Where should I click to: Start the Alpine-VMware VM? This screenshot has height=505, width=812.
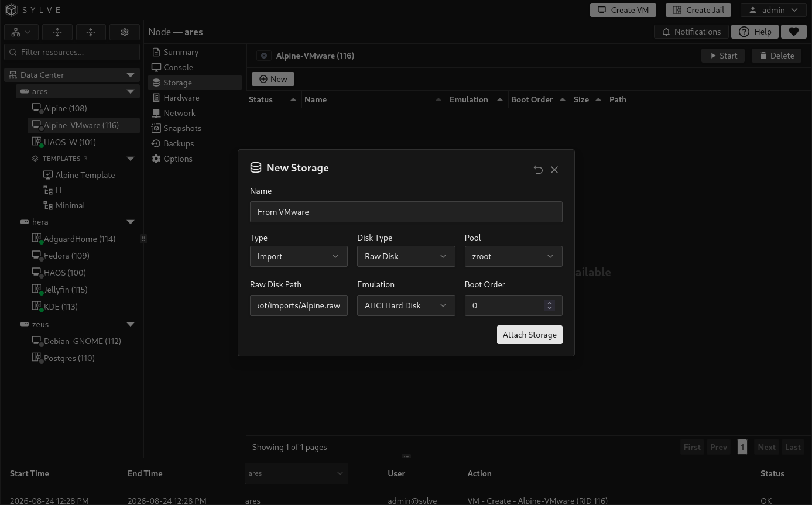point(723,56)
